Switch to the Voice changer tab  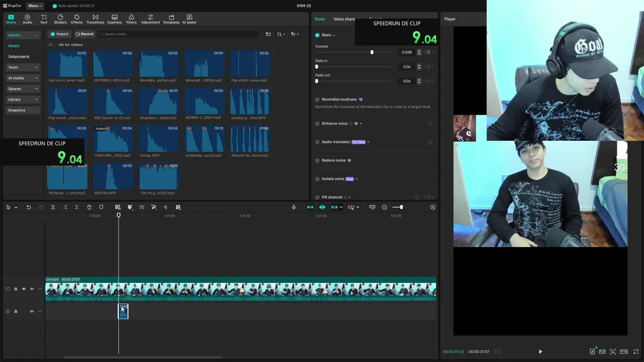pyautogui.click(x=346, y=19)
